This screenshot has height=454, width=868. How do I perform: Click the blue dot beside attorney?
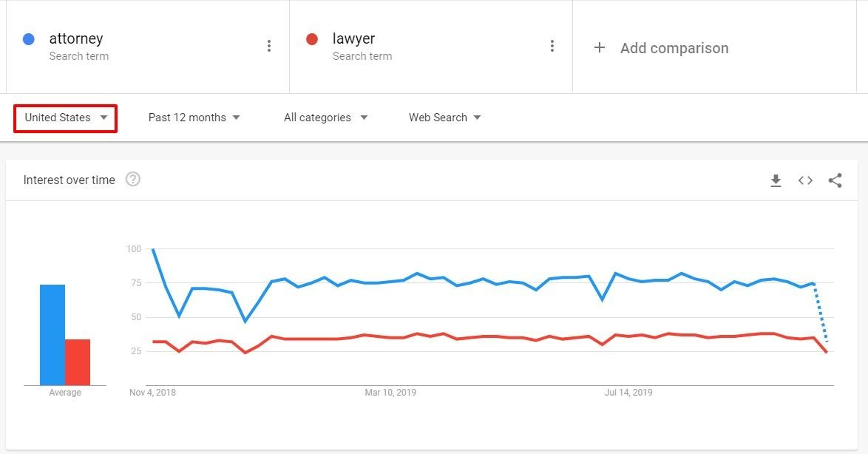(29, 38)
